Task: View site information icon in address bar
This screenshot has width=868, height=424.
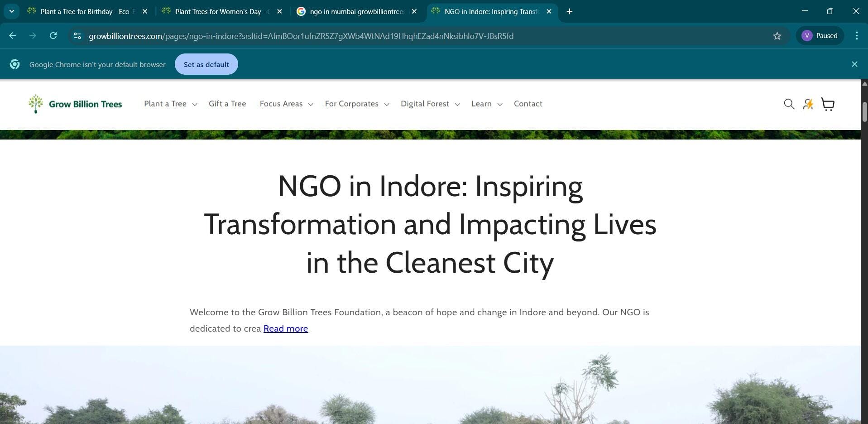Action: pos(77,36)
